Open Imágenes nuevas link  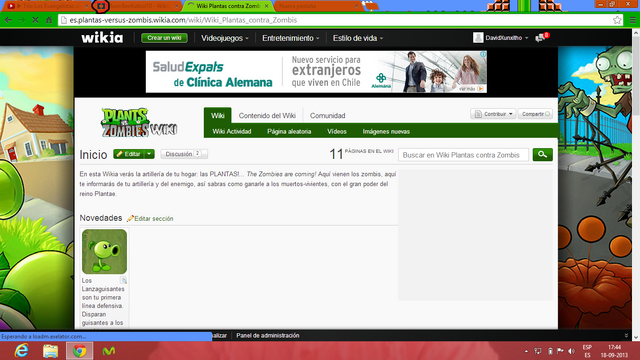[x=386, y=131]
